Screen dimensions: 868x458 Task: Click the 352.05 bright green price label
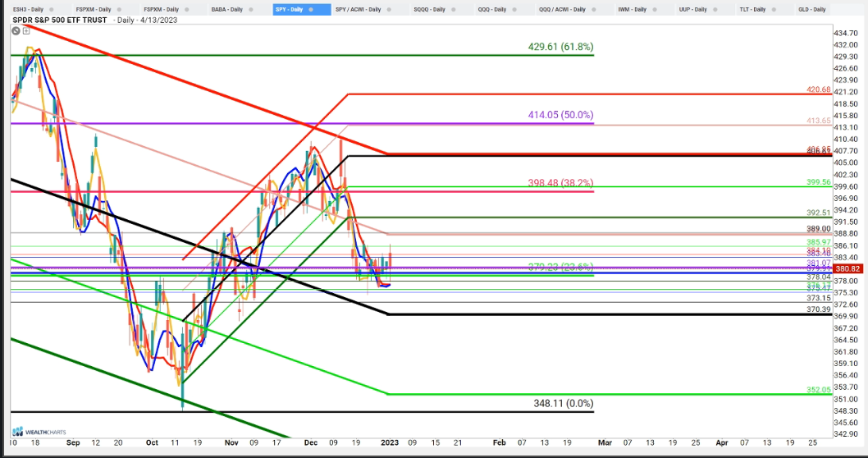pyautogui.click(x=819, y=390)
